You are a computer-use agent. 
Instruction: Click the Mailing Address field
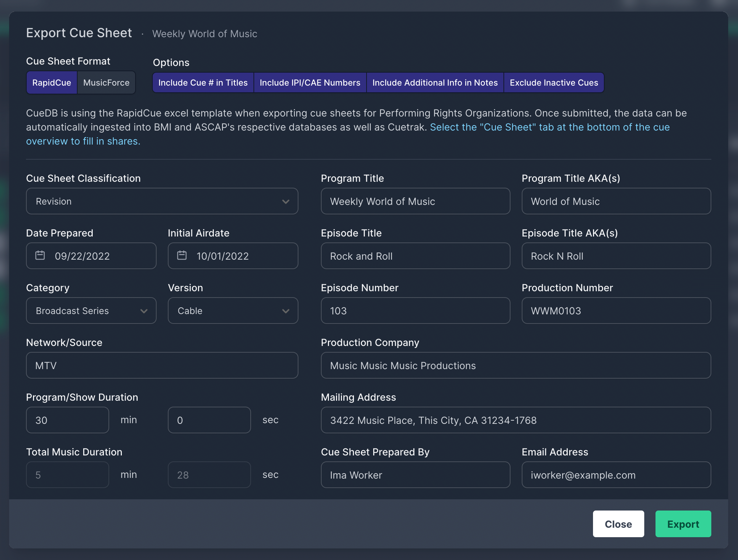516,420
